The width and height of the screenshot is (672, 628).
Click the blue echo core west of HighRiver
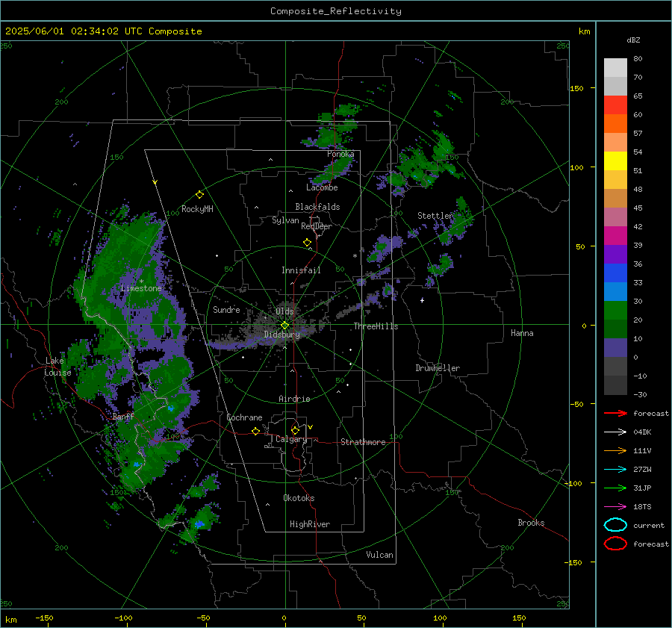point(199,524)
